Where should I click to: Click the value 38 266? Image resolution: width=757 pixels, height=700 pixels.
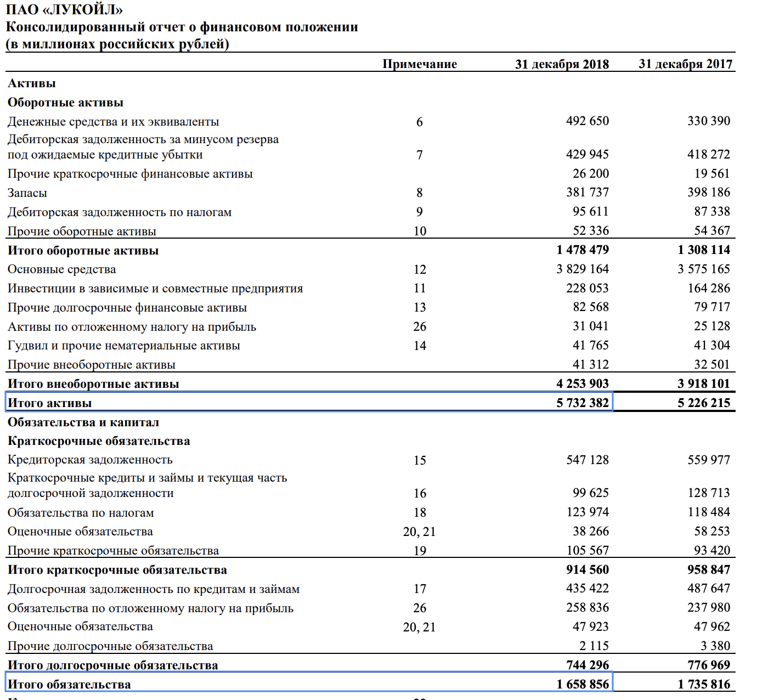point(591,532)
